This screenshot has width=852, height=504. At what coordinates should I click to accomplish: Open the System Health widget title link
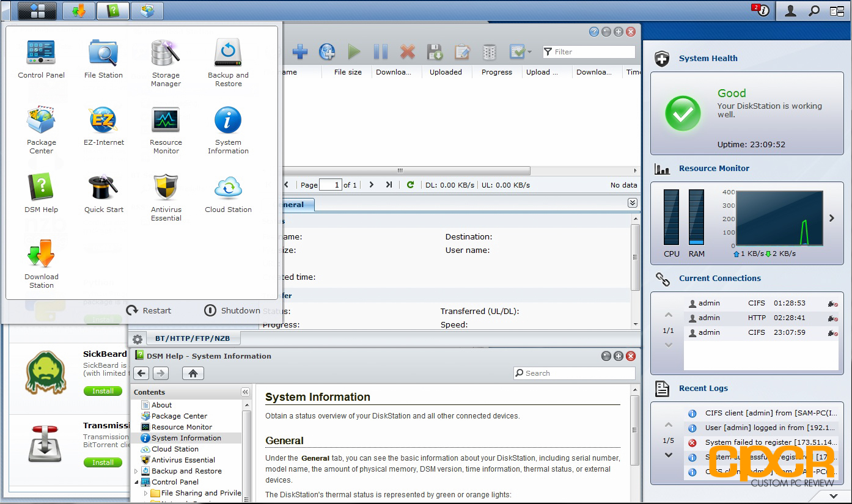[708, 59]
